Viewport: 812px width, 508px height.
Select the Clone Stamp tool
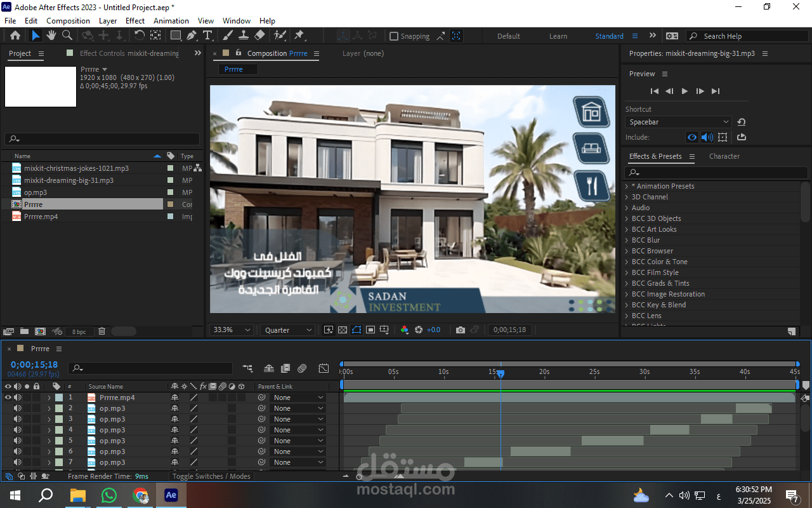tap(244, 36)
